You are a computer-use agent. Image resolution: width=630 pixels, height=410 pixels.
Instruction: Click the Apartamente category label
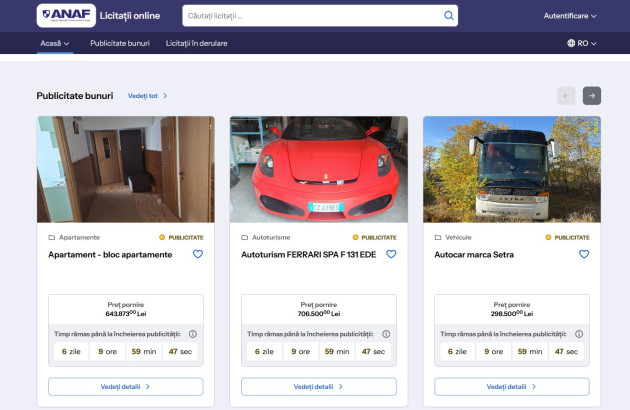pos(80,238)
